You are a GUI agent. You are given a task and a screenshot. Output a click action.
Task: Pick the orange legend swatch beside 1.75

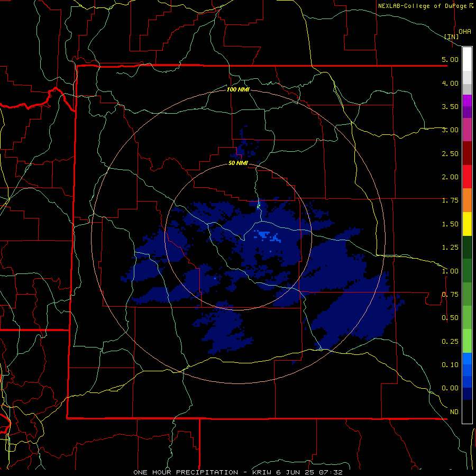(x=467, y=200)
